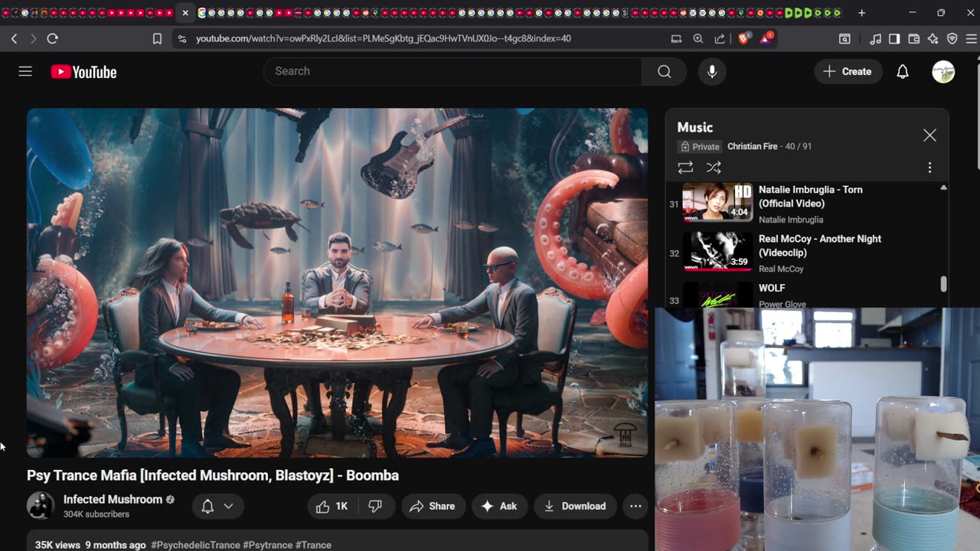Open the Brave Rewards triangle icon
980x551 pixels.
766,38
